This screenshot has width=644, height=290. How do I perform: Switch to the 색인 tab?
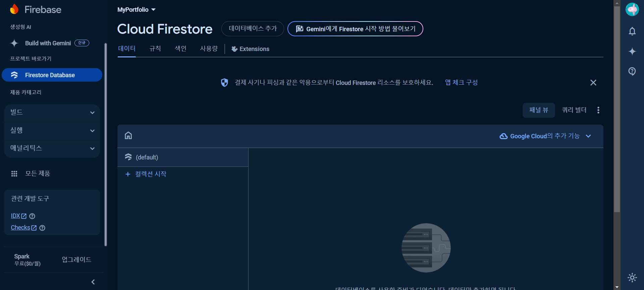click(180, 49)
